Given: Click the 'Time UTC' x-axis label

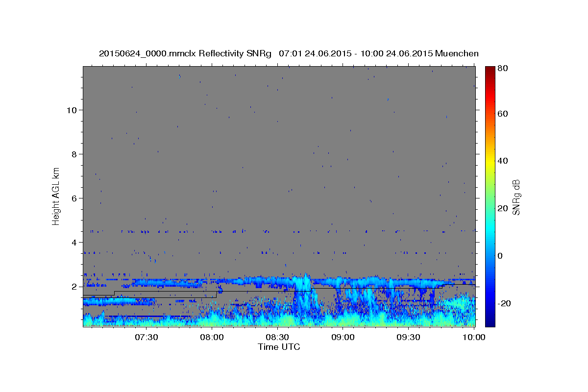Looking at the screenshot, I should pos(279,346).
